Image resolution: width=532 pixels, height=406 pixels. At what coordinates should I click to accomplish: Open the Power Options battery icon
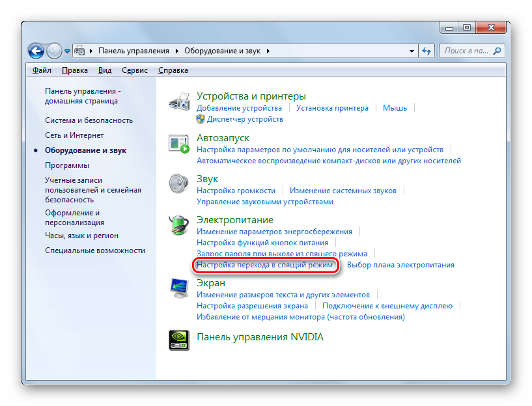pos(179,224)
